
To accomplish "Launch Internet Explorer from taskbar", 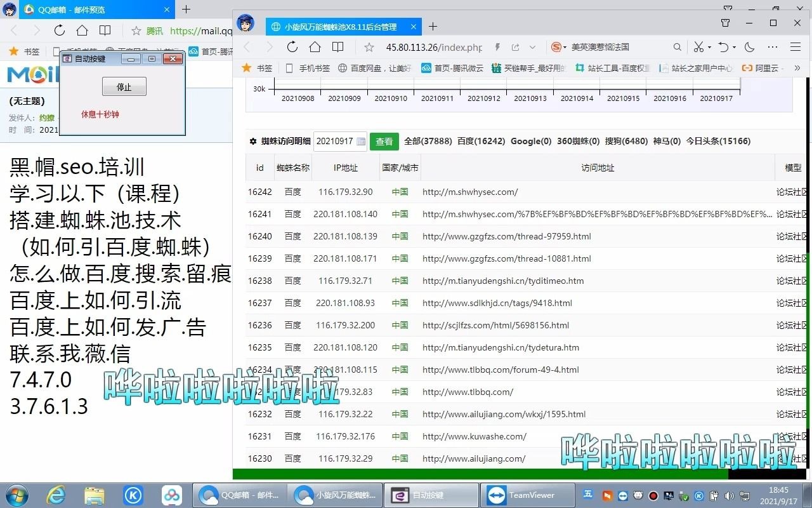I will 55,495.
